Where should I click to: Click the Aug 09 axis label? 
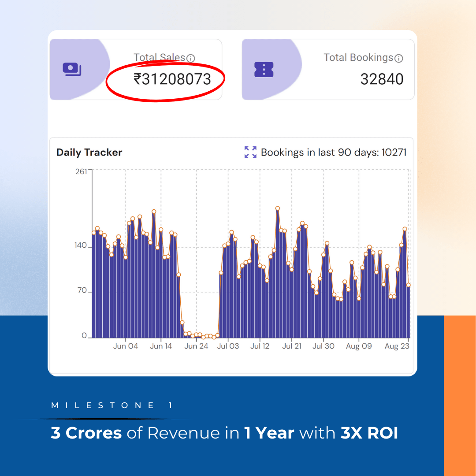359,346
